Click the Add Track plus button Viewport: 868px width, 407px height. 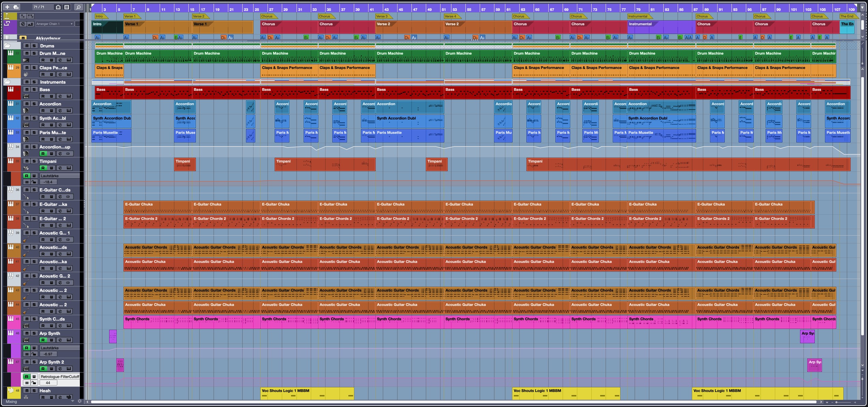[x=7, y=7]
